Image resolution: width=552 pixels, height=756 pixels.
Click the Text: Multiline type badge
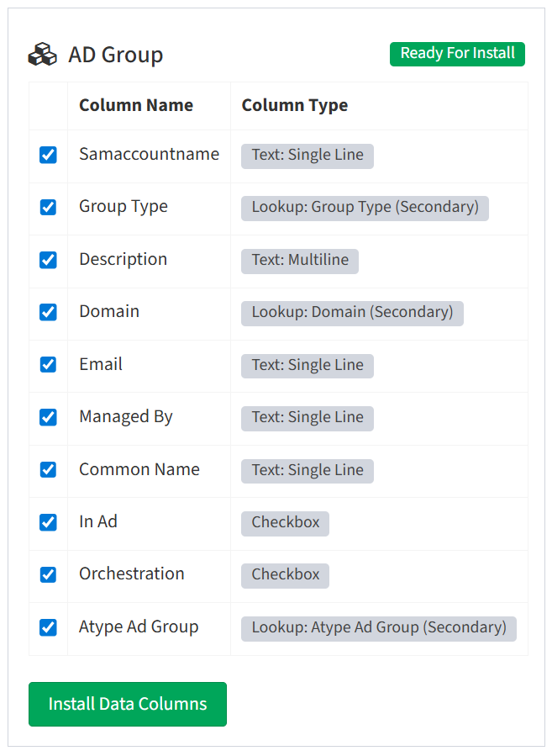point(300,261)
